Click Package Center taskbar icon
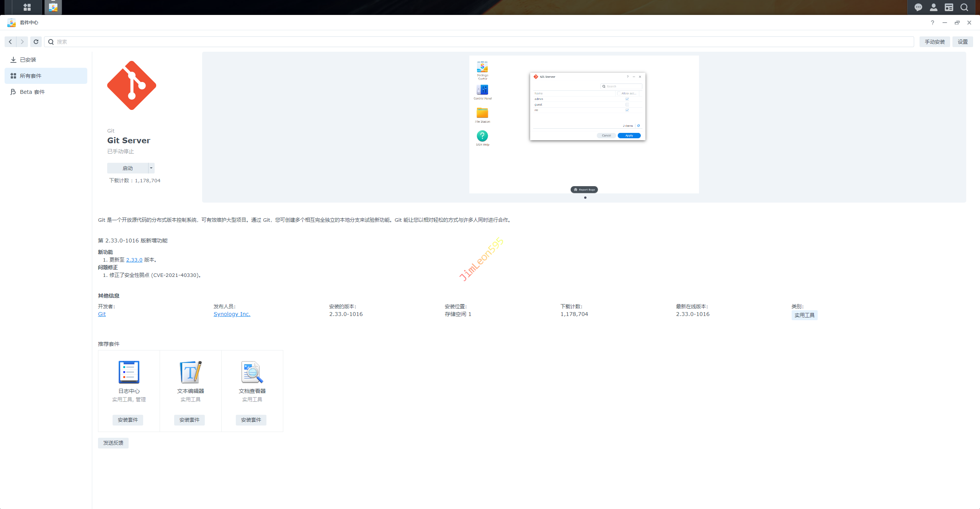Screen dimensions: 980x509 [x=53, y=7]
